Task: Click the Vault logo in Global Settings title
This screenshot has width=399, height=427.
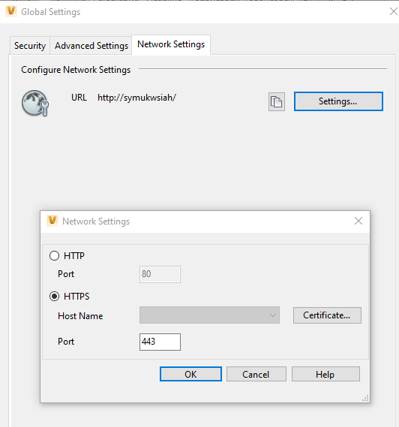Action: (11, 11)
